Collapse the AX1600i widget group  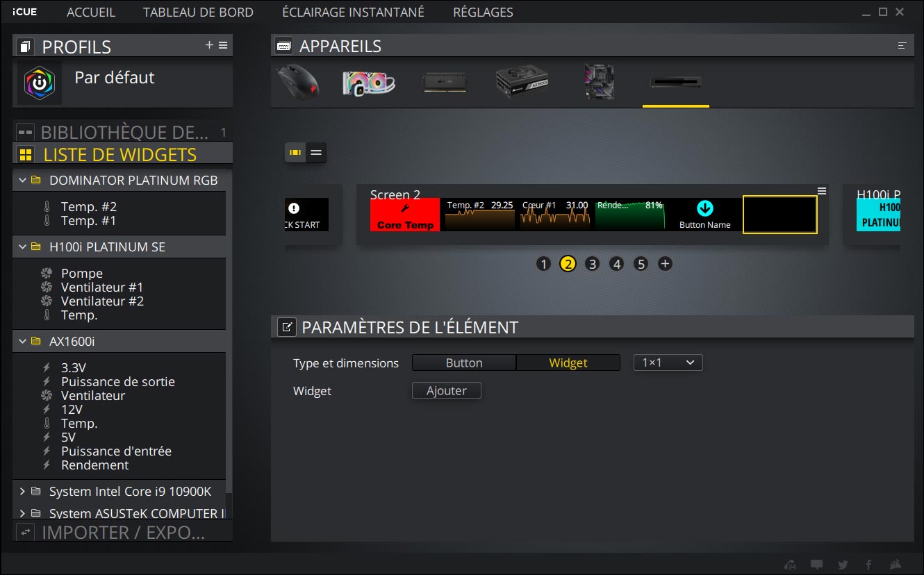23,342
